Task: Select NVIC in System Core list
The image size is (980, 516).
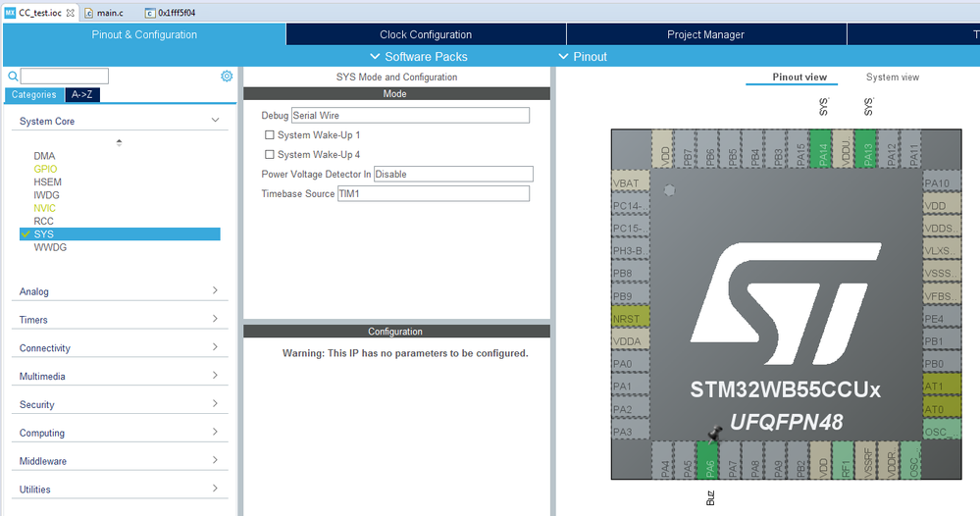Action: click(44, 208)
